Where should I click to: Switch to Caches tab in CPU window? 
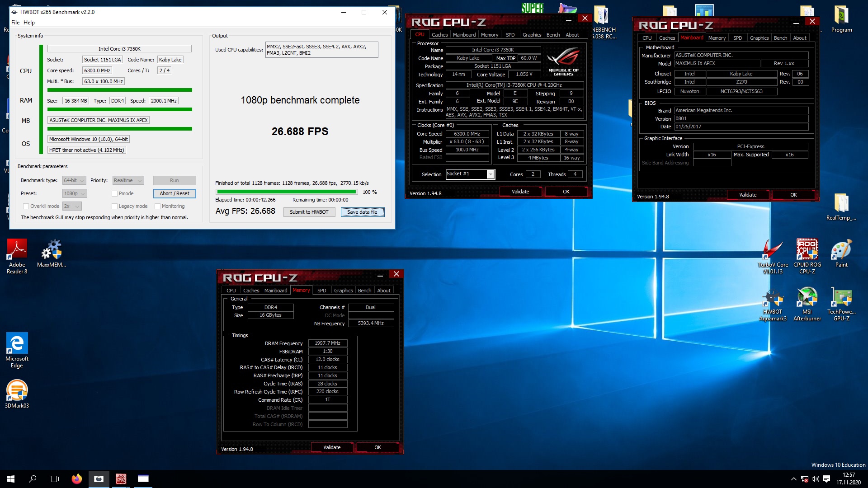(x=439, y=35)
